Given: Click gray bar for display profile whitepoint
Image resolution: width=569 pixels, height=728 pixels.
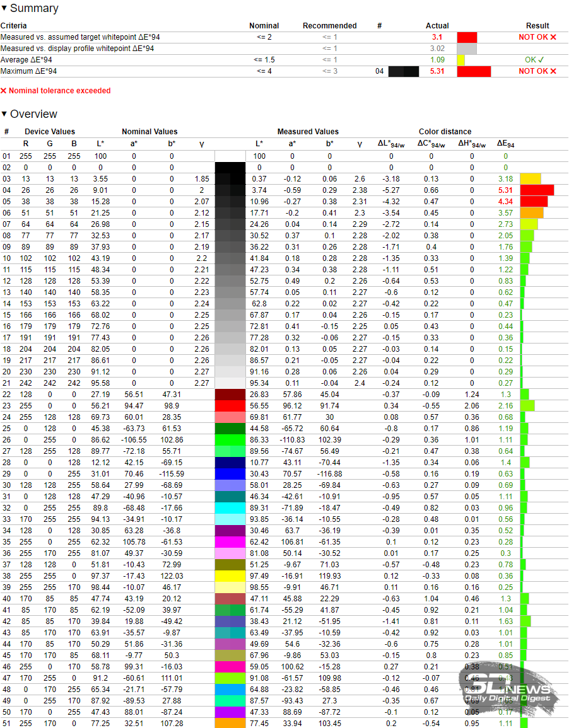Looking at the screenshot, I should [x=467, y=49].
